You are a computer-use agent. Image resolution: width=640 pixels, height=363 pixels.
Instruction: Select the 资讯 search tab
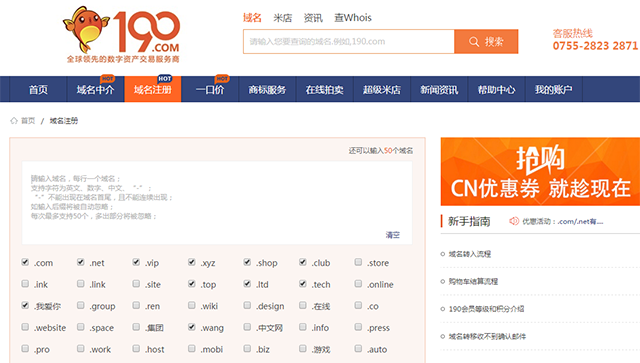pos(313,18)
